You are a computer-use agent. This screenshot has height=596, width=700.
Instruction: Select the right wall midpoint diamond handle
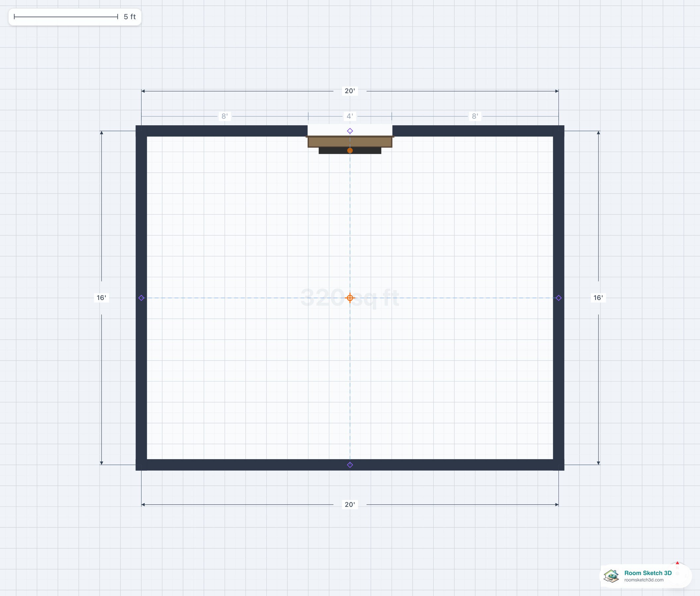[559, 298]
